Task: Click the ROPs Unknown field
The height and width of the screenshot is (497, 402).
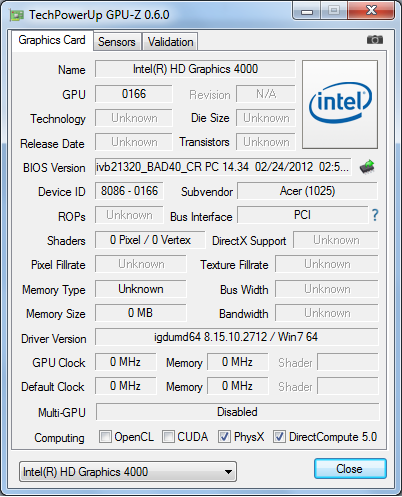Action: tap(129, 215)
